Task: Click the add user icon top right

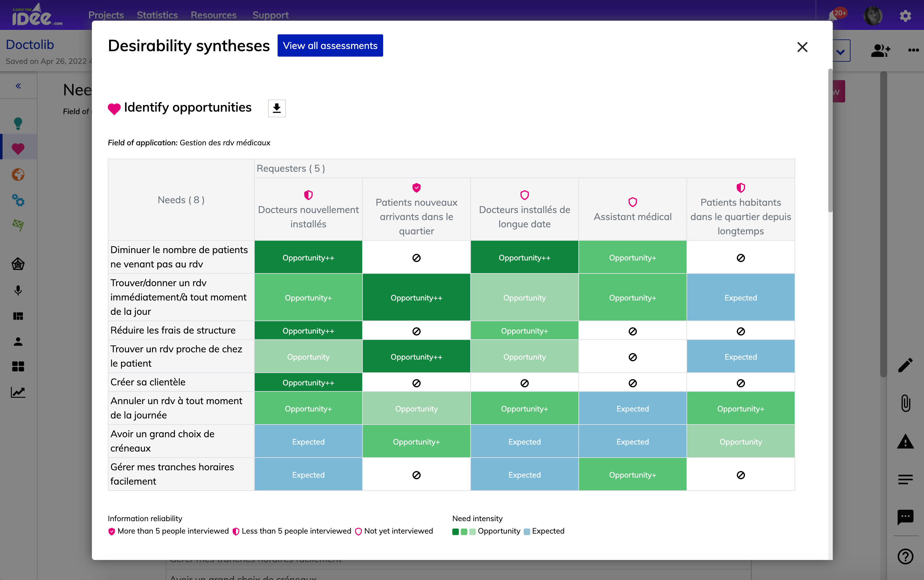Action: click(x=880, y=50)
